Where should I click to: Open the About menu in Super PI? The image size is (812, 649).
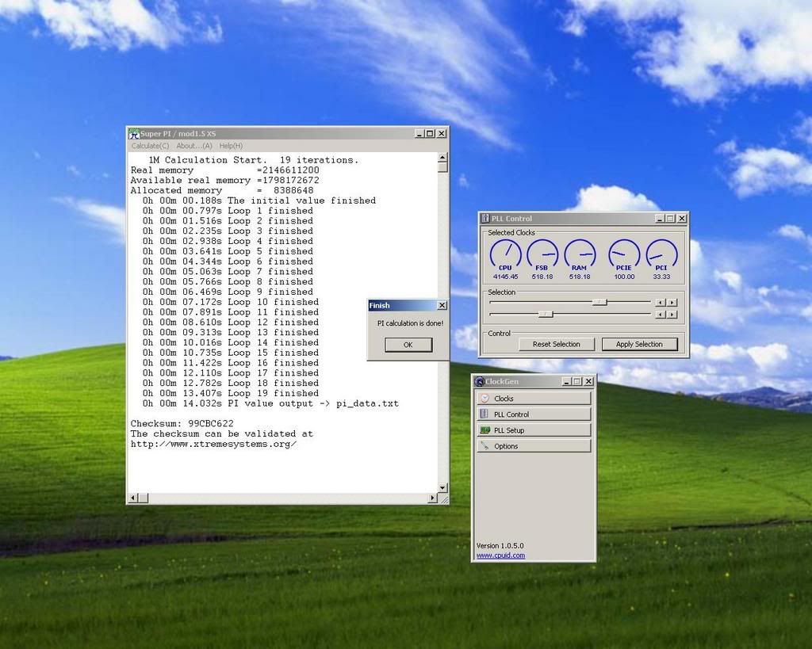pyautogui.click(x=194, y=146)
